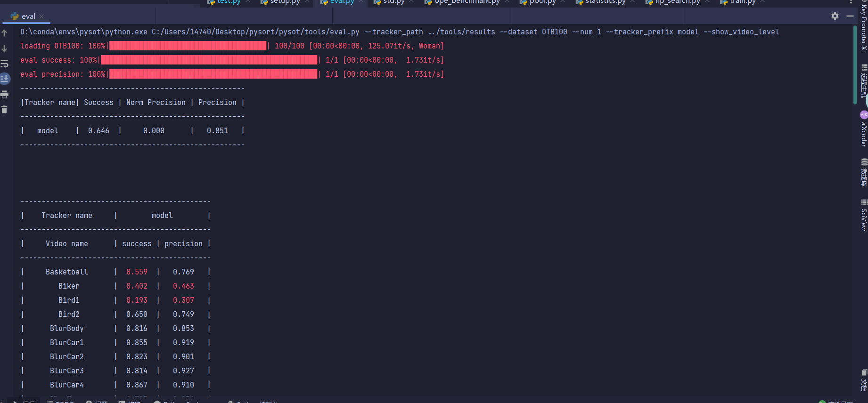The image size is (868, 403).
Task: Switch to the train.py editor tab
Action: click(742, 2)
